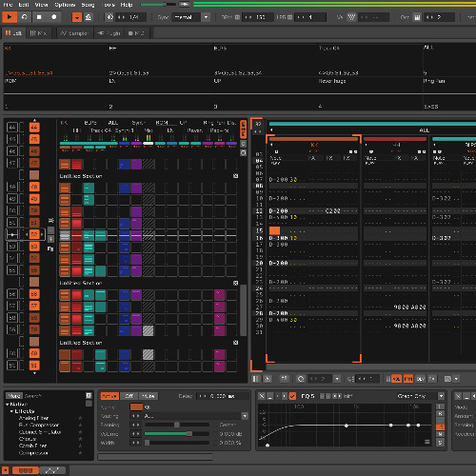This screenshot has height=476, width=476.
Task: Click the track color swatch next to Name
Action: pos(136,407)
